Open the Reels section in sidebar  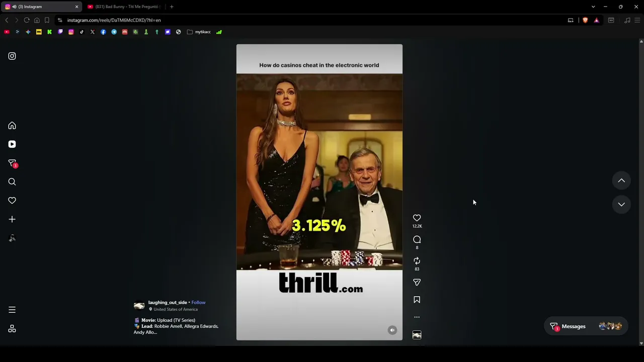[x=12, y=144]
